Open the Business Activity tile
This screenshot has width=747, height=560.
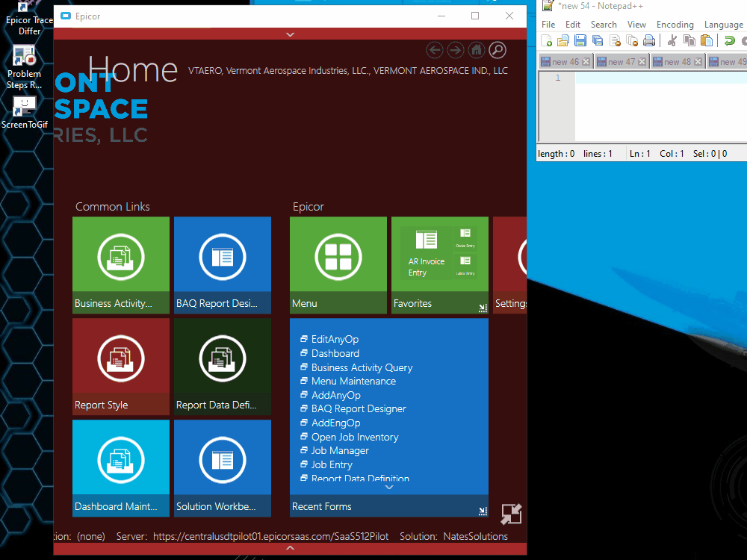[121, 265]
